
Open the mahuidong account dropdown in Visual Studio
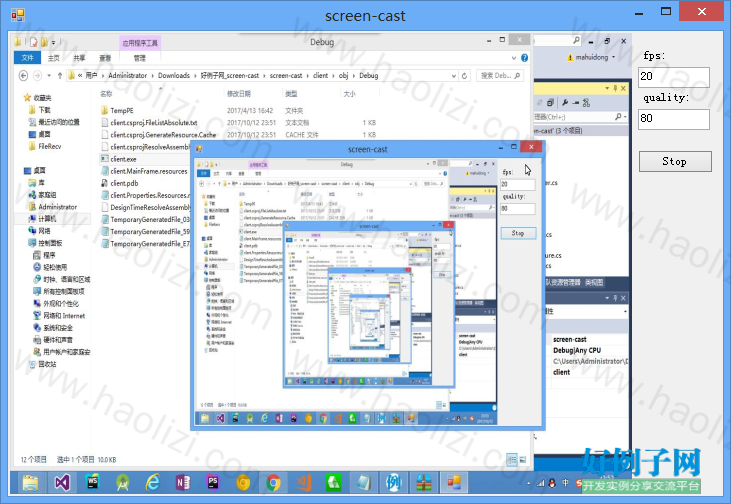pos(614,57)
